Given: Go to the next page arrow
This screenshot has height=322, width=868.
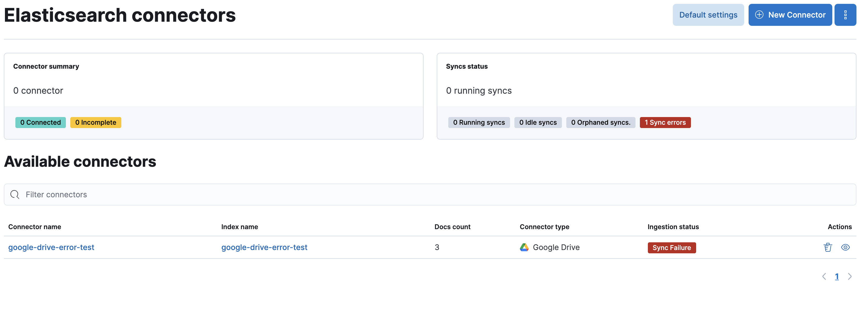Looking at the screenshot, I should (x=849, y=276).
